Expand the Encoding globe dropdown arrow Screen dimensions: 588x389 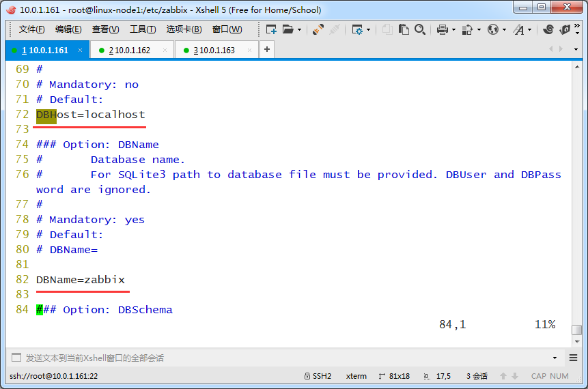pyautogui.click(x=504, y=29)
